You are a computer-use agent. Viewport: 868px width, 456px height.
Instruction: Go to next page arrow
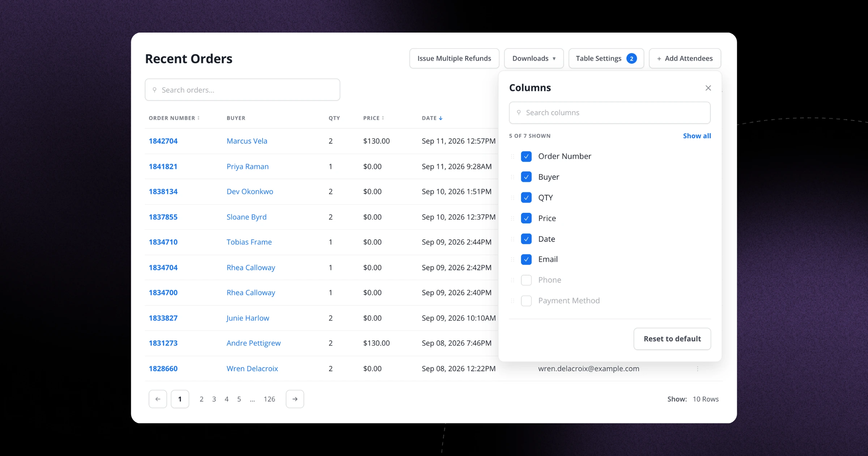coord(295,399)
